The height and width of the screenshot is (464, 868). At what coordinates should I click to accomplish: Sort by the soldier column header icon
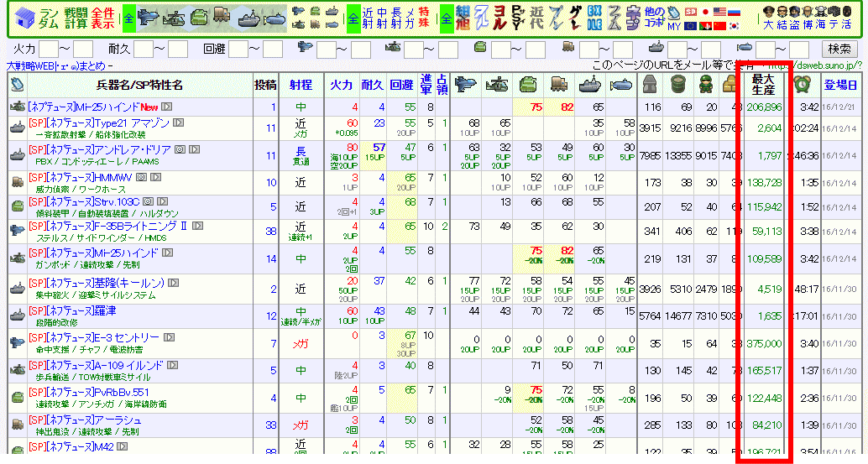pyautogui.click(x=705, y=85)
